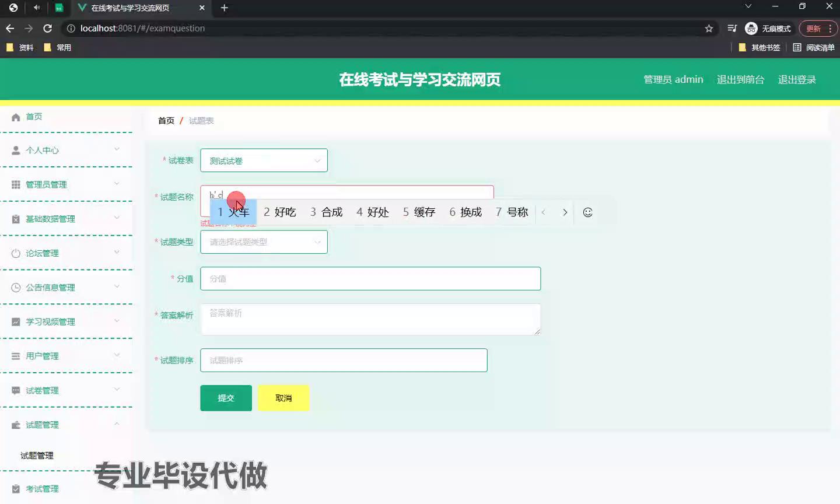Screen dimensions: 840x504
Task: Click the person icon for 个人中心
Action: pyautogui.click(x=16, y=150)
